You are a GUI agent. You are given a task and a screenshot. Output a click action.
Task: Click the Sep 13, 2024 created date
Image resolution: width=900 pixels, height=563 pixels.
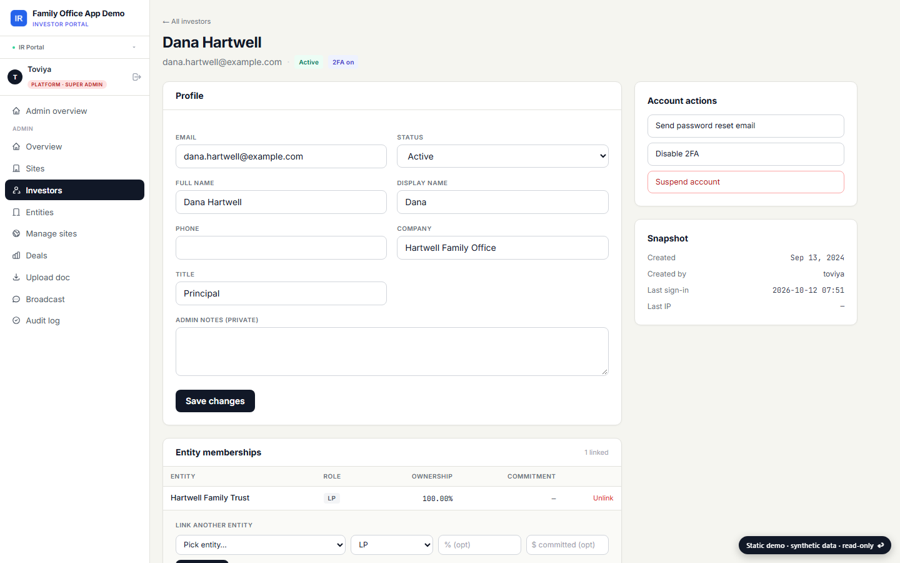click(x=817, y=258)
